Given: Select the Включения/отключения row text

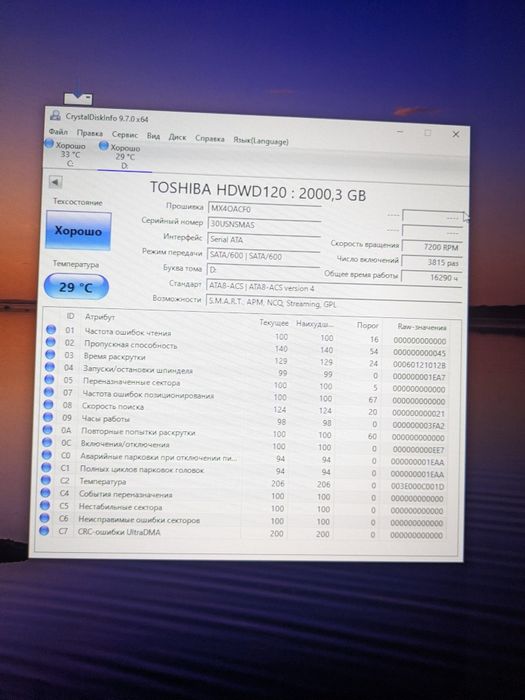Looking at the screenshot, I should tap(125, 444).
